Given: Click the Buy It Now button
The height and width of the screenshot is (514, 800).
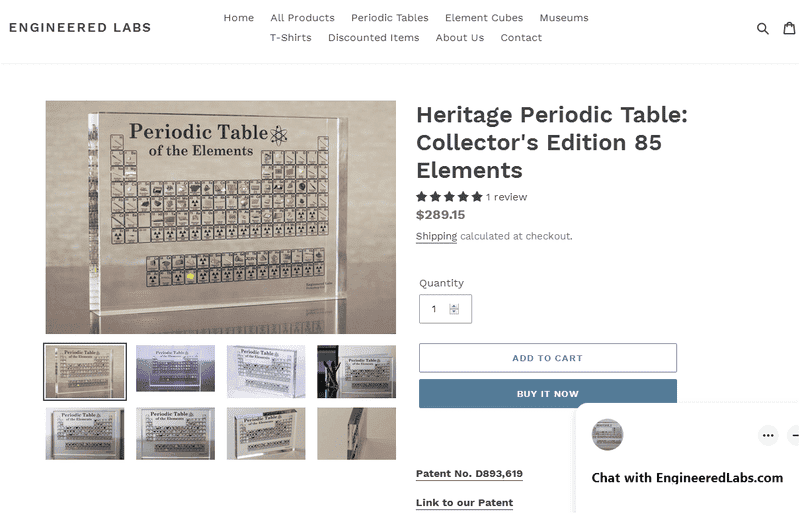Looking at the screenshot, I should coord(547,394).
